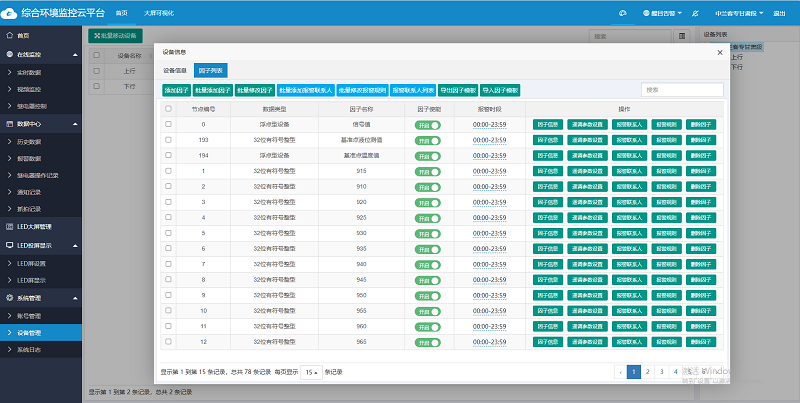Click the search field in factor list
The image size is (800, 403).
click(681, 89)
